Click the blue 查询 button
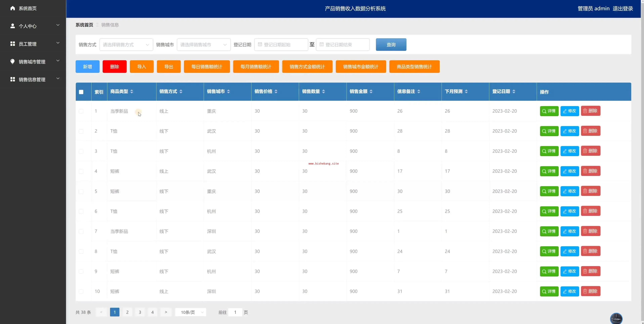The height and width of the screenshot is (324, 644). tap(391, 45)
